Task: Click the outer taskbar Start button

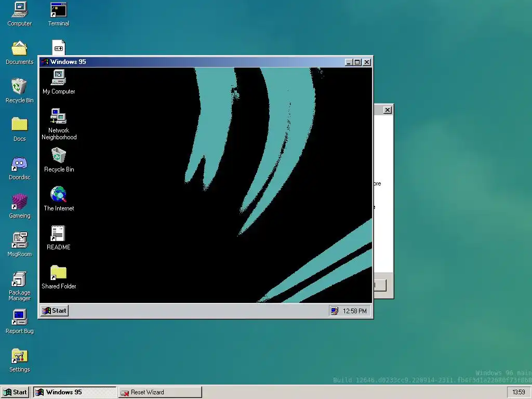Action: pos(16,392)
